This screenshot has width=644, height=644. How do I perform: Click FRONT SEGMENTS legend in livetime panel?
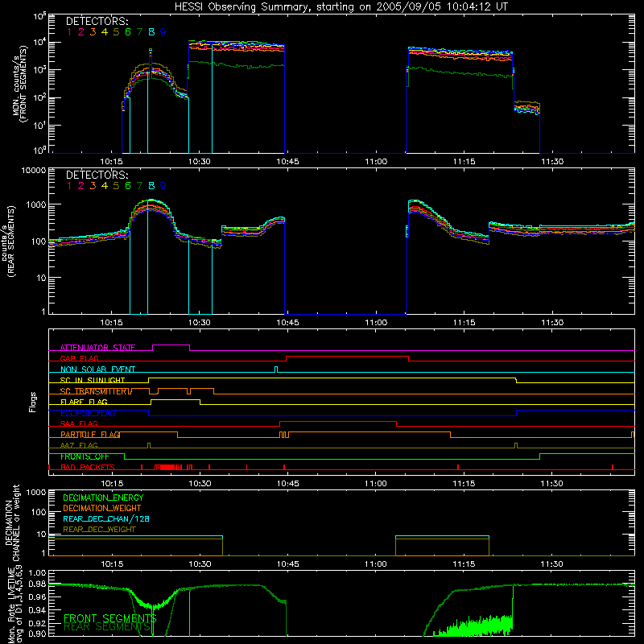tap(110, 618)
